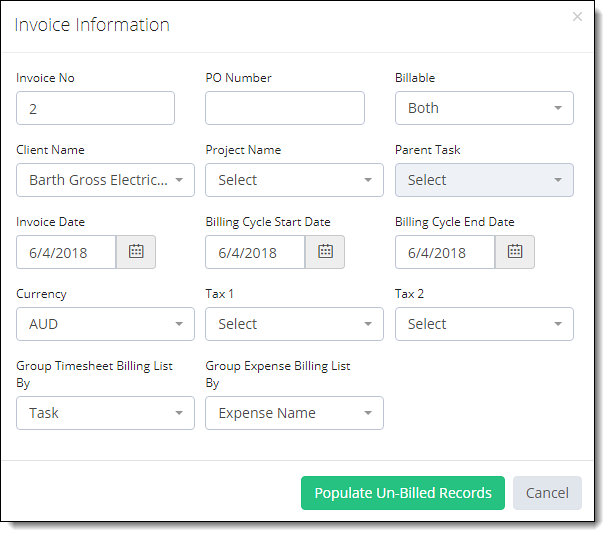This screenshot has height=537, width=610.
Task: Open the Tax 2 dropdown
Action: click(484, 324)
